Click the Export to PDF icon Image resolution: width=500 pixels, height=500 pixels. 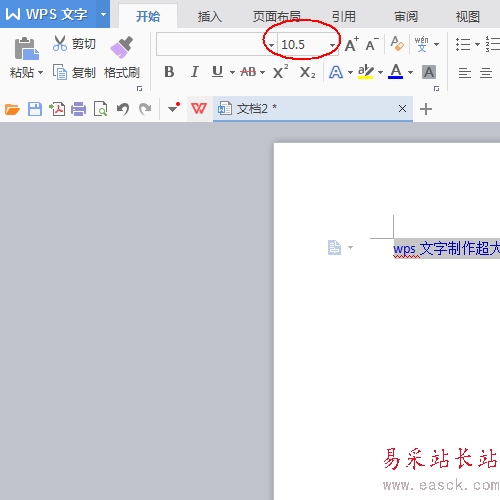[57, 109]
